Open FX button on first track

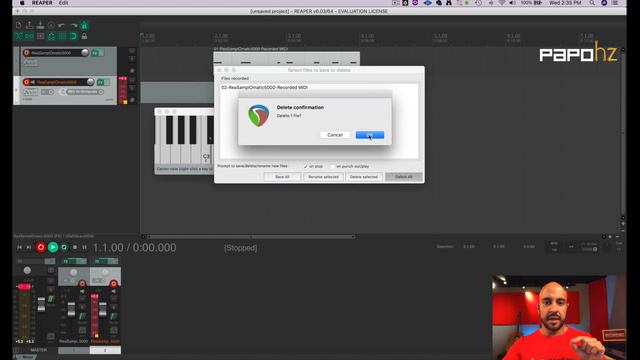coord(95,53)
